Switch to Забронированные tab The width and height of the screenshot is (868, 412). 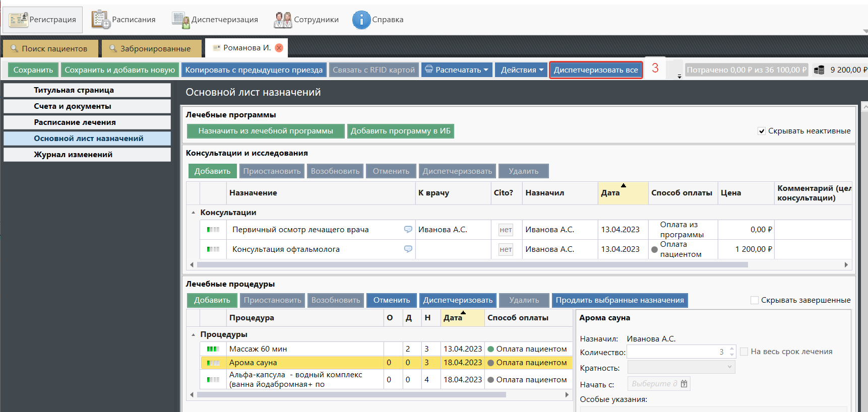(151, 49)
